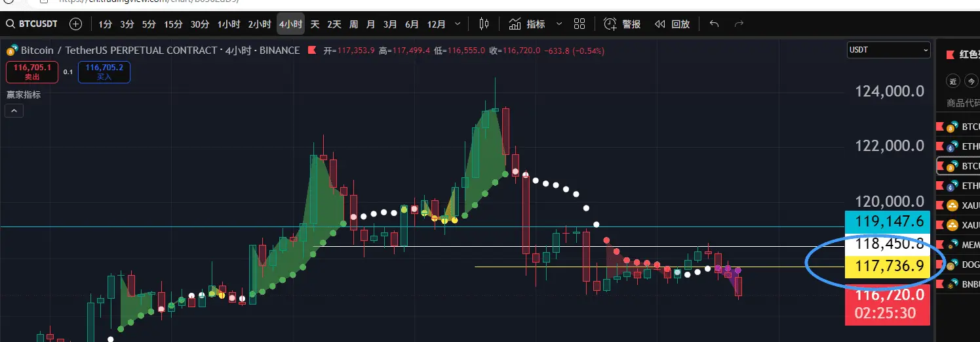Viewport: 980px width, 342px height.
Task: Select the active 4小时 interval
Action: pyautogui.click(x=290, y=24)
